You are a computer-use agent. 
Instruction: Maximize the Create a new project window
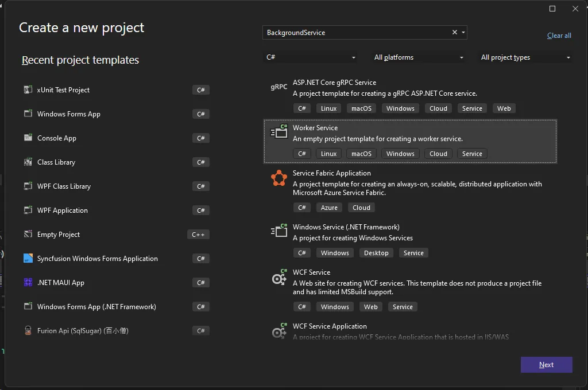[x=552, y=9]
